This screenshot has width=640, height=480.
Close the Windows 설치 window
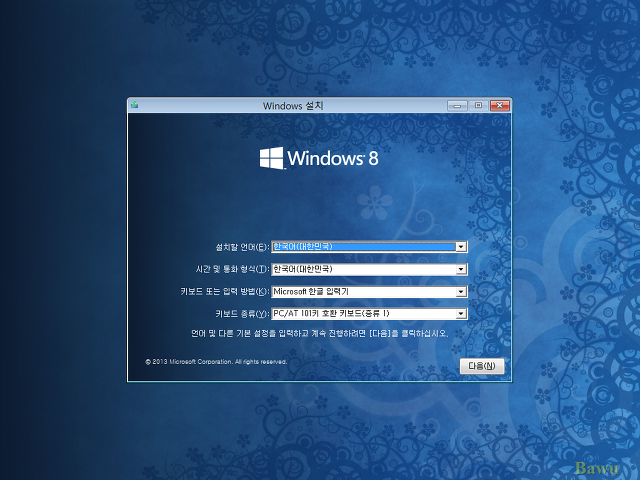pyautogui.click(x=500, y=106)
